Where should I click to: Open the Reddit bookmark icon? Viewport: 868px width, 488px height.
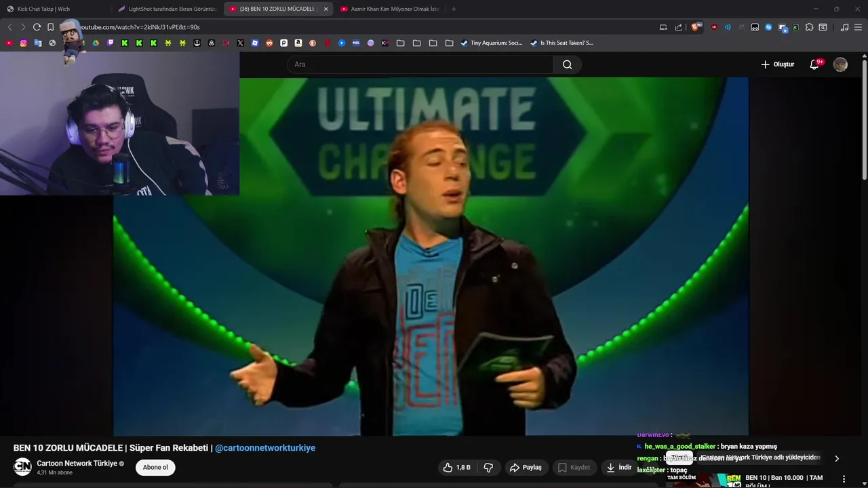(269, 43)
